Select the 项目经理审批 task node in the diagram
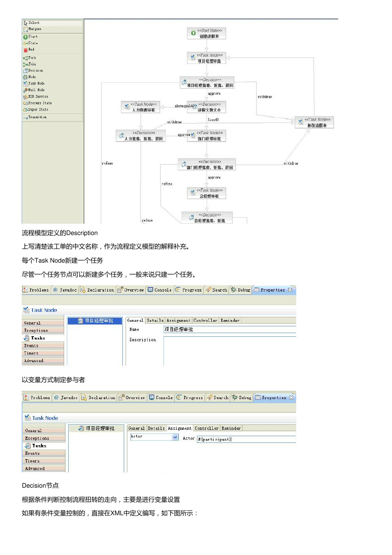 (206, 58)
